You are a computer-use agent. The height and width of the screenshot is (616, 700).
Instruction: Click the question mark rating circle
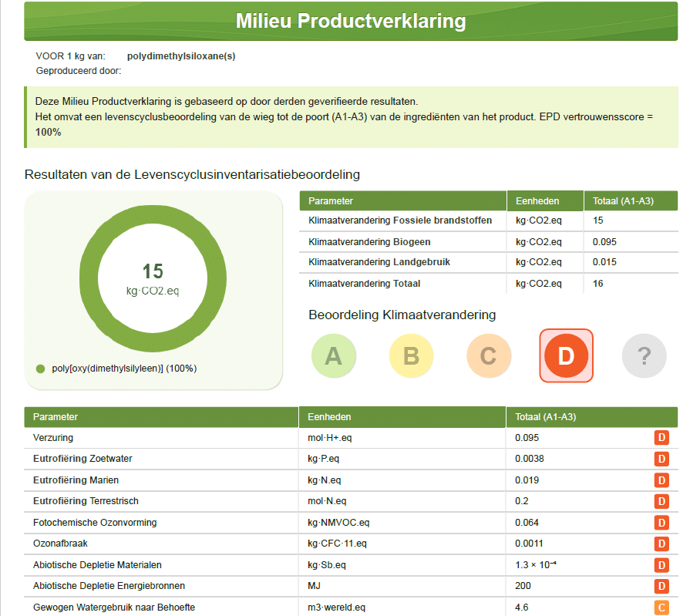644,355
